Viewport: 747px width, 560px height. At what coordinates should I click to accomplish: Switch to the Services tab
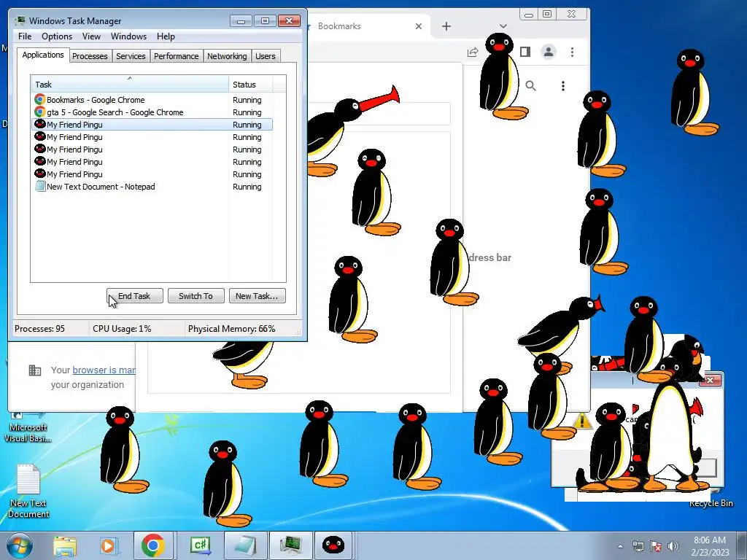point(131,56)
